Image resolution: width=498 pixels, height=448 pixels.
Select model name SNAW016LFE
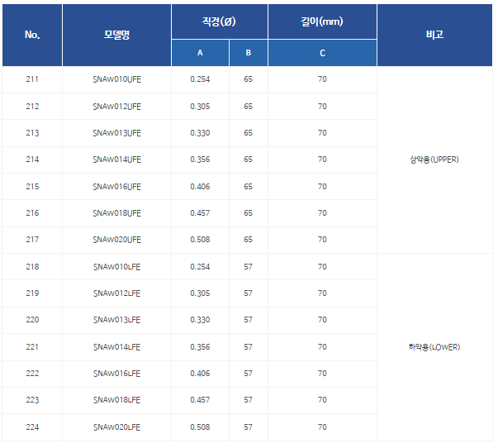[116, 374]
